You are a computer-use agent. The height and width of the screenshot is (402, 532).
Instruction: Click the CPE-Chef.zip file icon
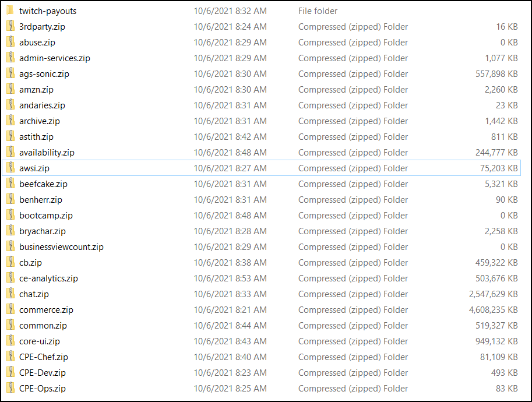tap(10, 357)
